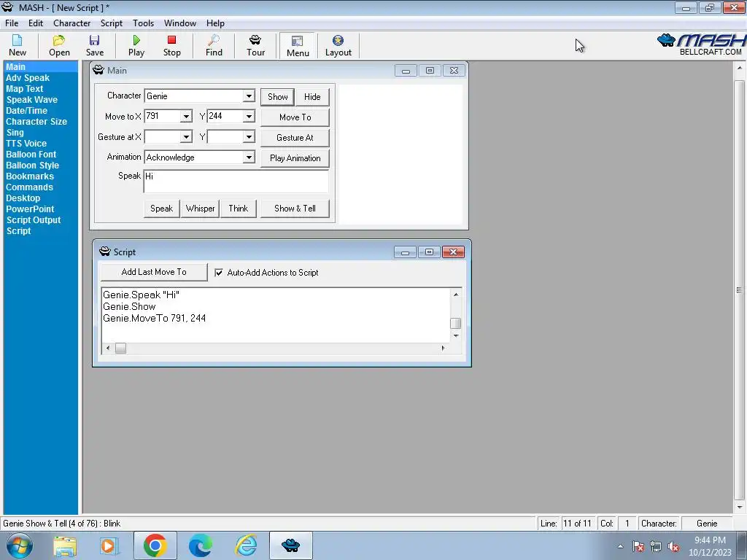Click the Show & Tell button
Image resolution: width=747 pixels, height=560 pixels.
tap(295, 208)
